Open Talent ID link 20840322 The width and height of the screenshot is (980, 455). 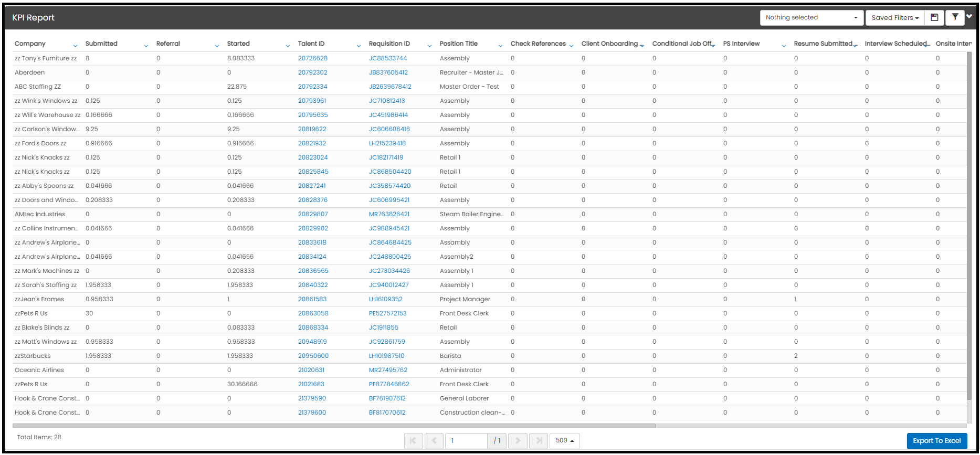pos(313,285)
